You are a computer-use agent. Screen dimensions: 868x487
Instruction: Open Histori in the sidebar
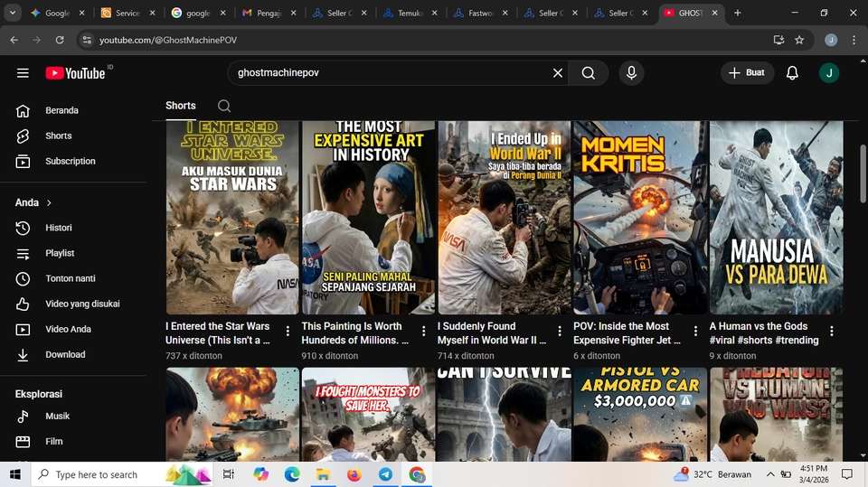click(58, 228)
